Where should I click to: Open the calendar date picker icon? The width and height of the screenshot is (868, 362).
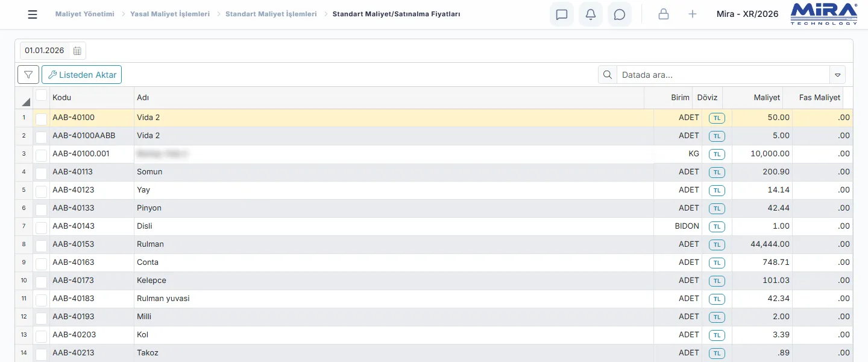pyautogui.click(x=77, y=51)
